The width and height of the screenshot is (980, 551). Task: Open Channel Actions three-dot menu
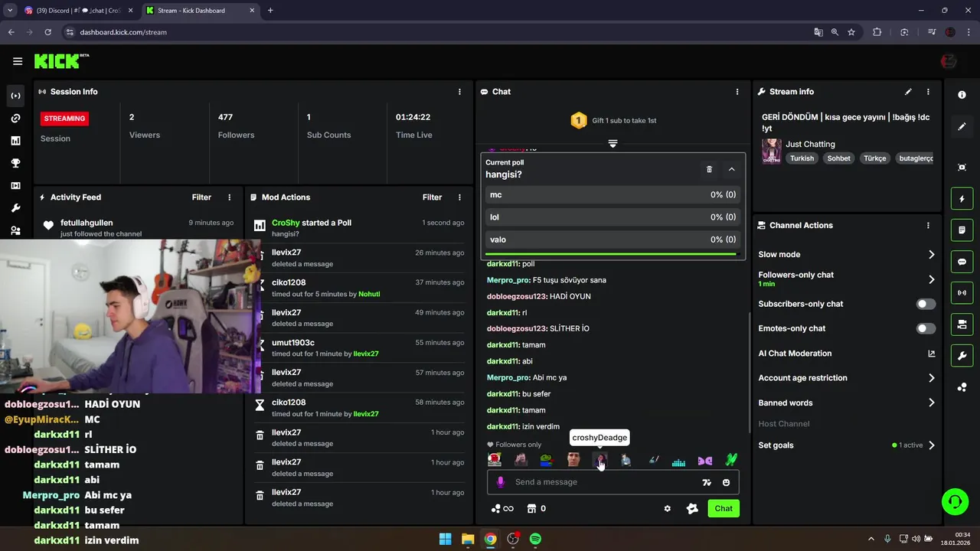(x=928, y=226)
